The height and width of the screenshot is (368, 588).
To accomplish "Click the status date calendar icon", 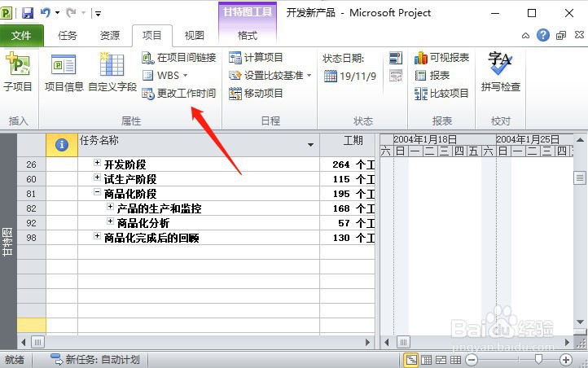I will pyautogui.click(x=331, y=76).
